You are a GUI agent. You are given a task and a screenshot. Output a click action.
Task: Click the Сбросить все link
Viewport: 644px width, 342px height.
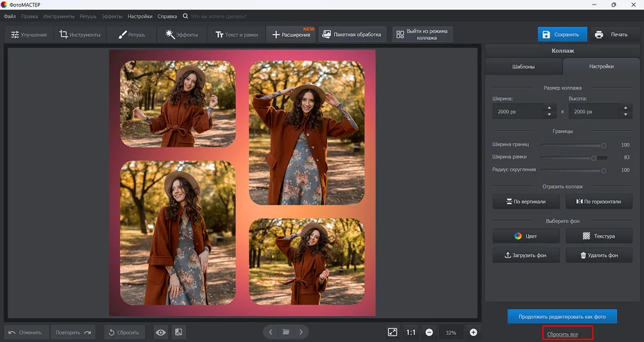pyautogui.click(x=562, y=334)
